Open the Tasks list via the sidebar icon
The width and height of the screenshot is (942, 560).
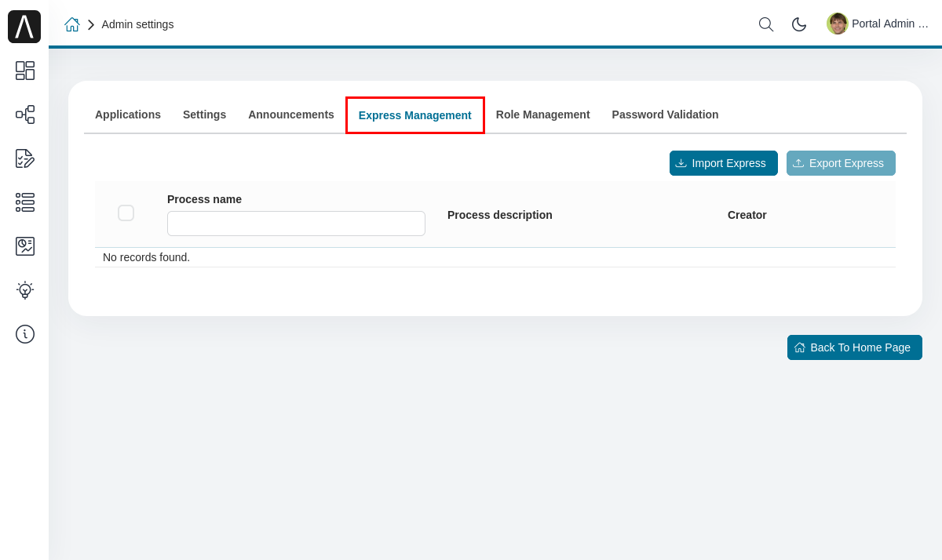[24, 158]
